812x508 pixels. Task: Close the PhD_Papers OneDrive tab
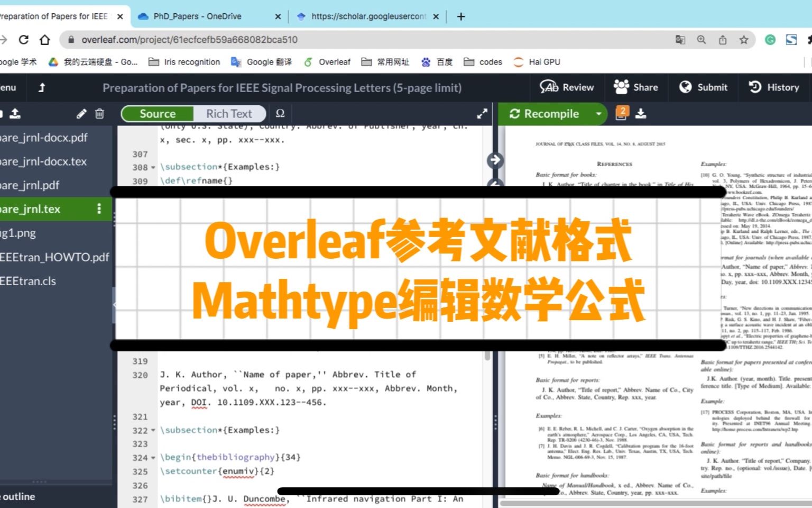click(x=278, y=16)
